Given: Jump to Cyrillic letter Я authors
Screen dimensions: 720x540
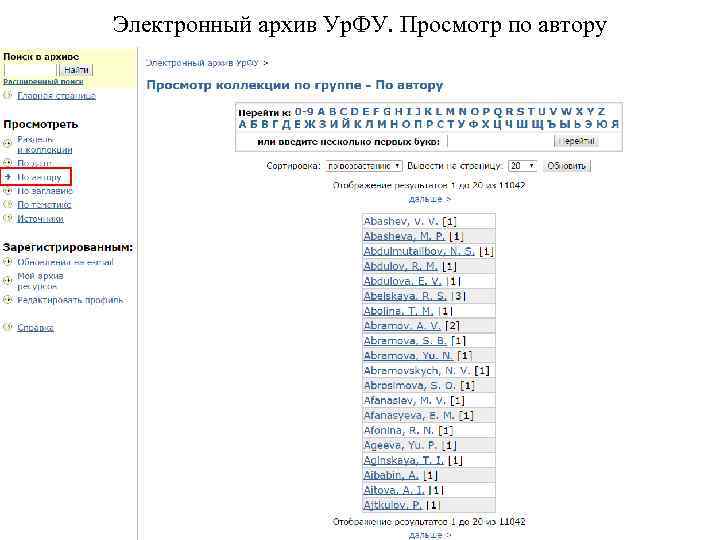Looking at the screenshot, I should click(x=615, y=124).
